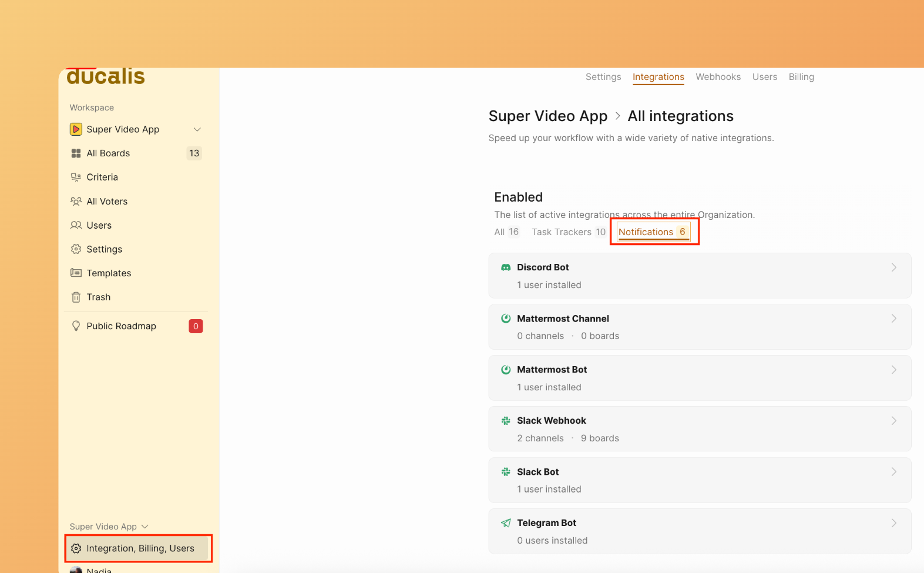Click the Public Roadmap lightbulb icon
Viewport: 924px width, 573px height.
[76, 326]
